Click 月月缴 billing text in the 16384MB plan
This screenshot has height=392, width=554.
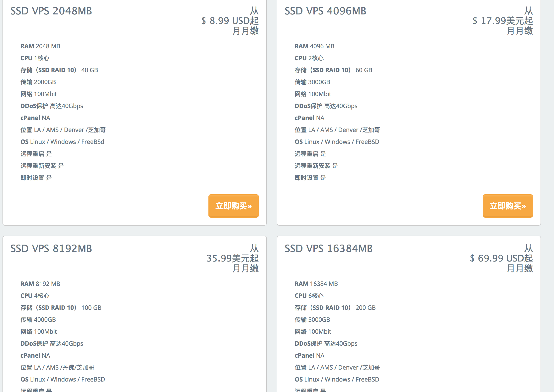coord(520,268)
